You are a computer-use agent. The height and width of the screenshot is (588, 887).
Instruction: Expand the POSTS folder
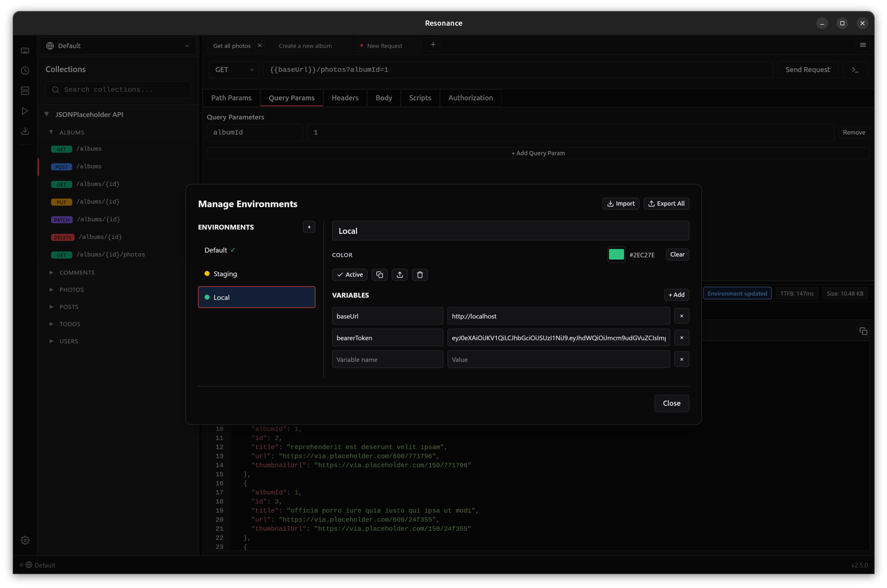point(51,307)
